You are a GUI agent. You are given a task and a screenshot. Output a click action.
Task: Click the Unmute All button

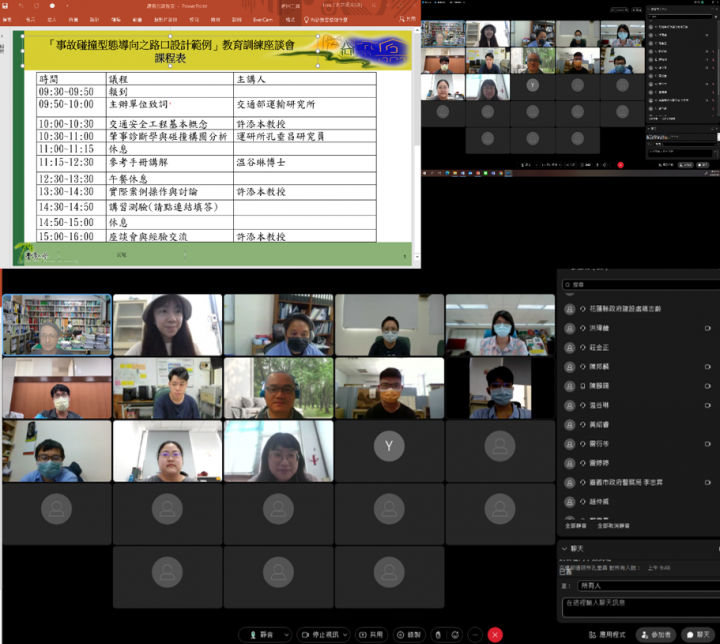coord(614,524)
